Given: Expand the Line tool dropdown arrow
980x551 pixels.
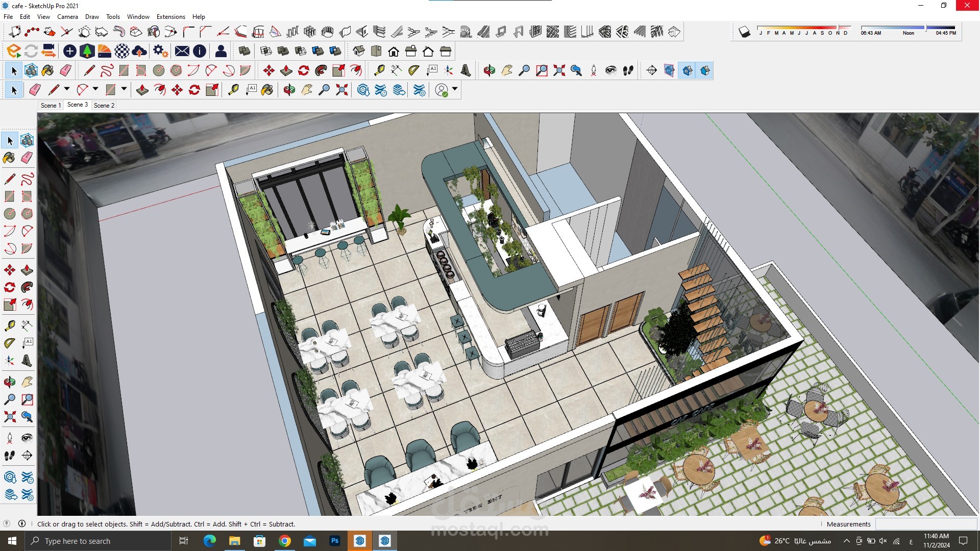Looking at the screenshot, I should point(67,89).
